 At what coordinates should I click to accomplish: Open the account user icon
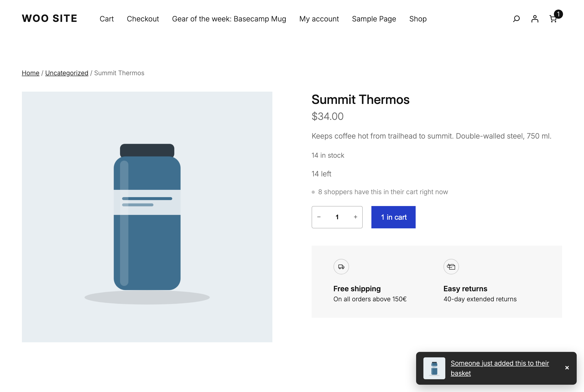(x=535, y=19)
